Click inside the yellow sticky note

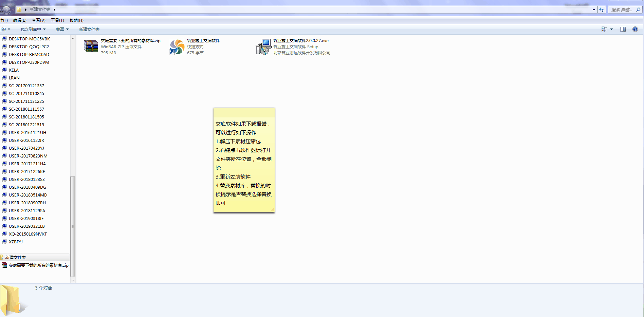click(x=244, y=163)
